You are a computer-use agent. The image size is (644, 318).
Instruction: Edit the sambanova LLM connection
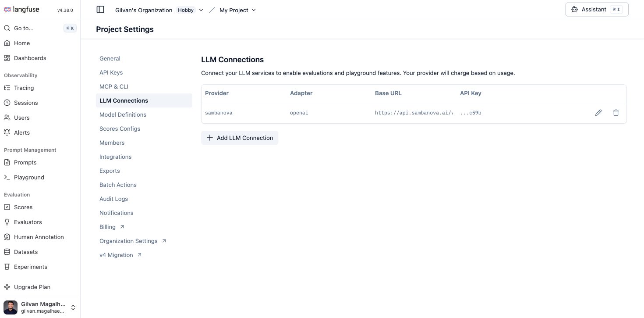pyautogui.click(x=598, y=113)
